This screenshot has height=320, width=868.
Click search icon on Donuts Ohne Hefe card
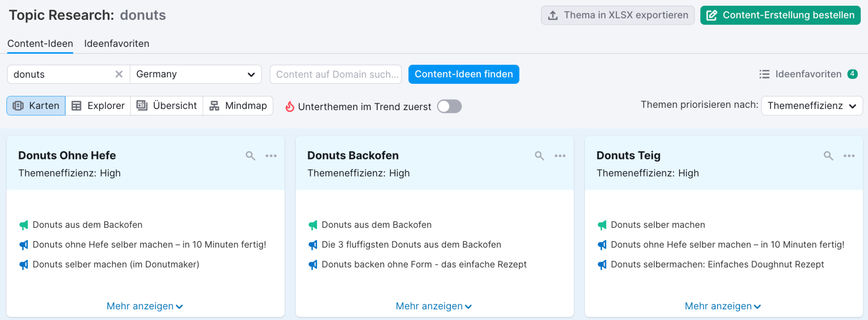point(251,156)
